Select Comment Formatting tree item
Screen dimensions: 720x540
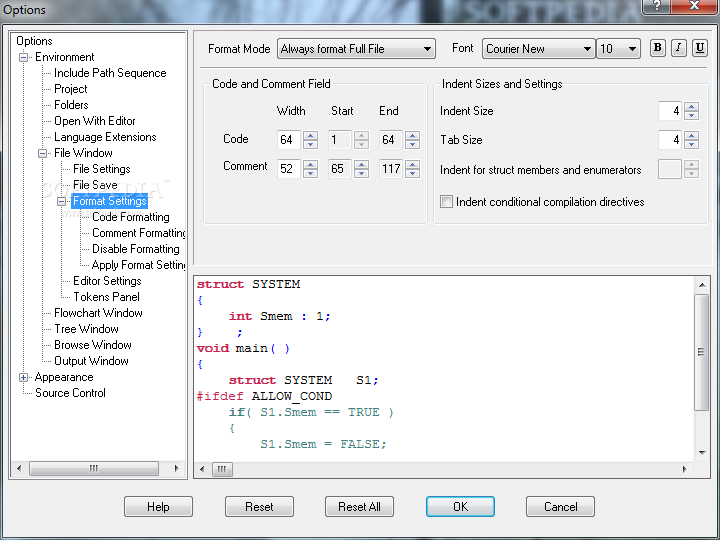[139, 233]
